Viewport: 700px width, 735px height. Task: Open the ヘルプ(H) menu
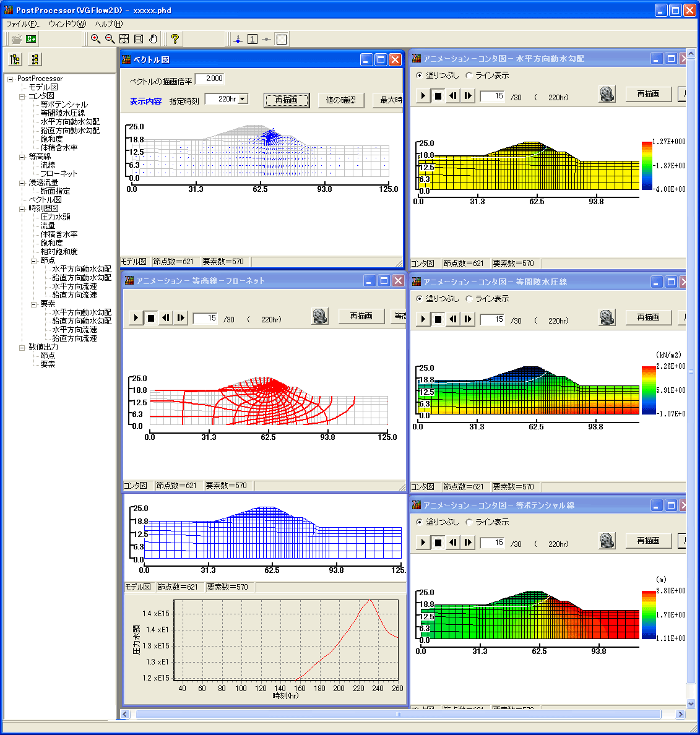pyautogui.click(x=109, y=24)
